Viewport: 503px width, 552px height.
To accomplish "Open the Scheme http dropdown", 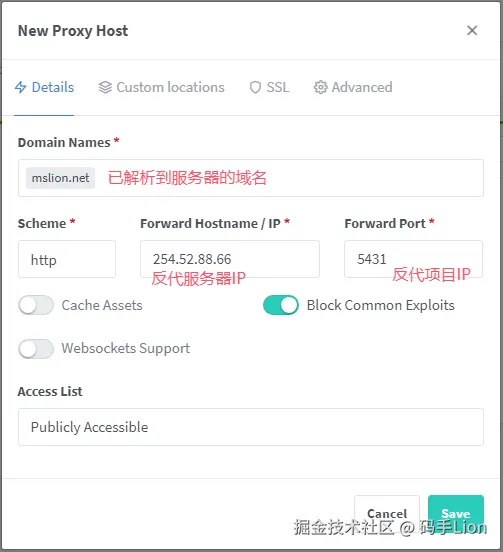I will 67,259.
